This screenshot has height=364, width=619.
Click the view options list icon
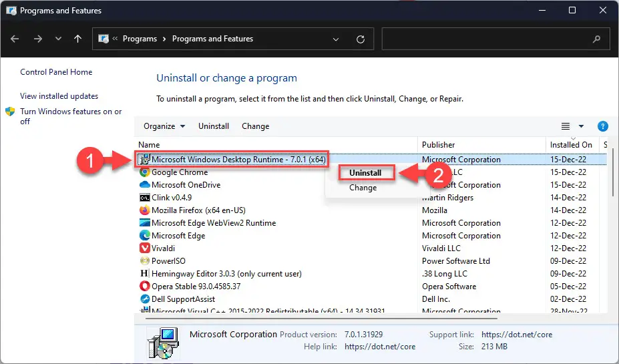566,126
